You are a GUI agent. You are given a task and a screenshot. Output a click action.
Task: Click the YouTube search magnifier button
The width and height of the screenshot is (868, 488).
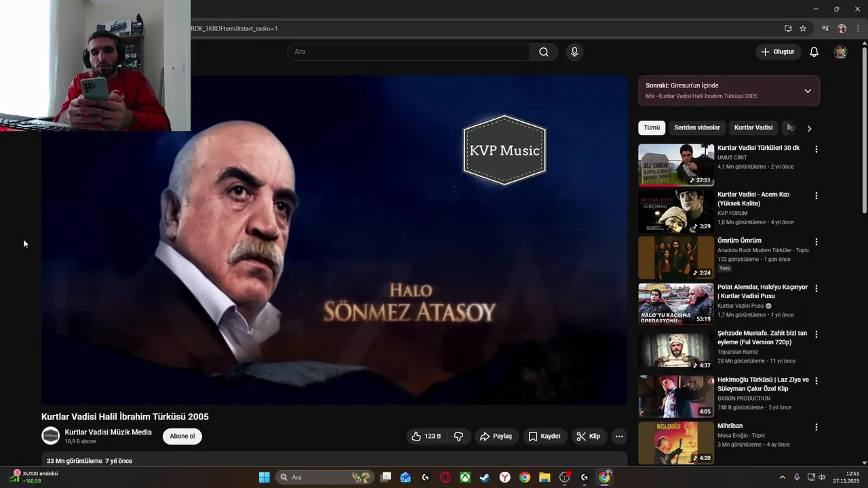[544, 52]
